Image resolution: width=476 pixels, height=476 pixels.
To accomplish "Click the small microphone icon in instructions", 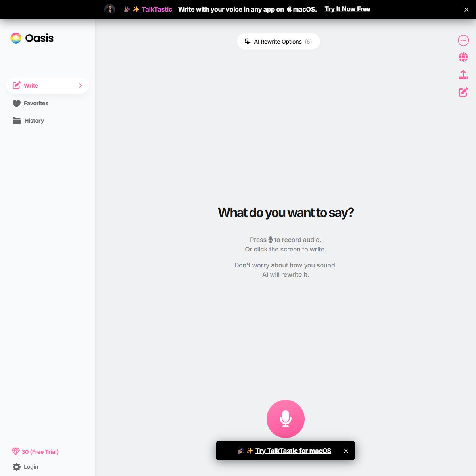I will 271,240.
